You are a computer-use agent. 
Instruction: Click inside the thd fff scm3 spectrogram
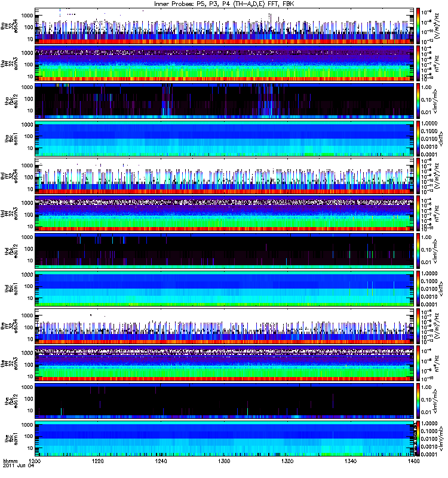[225, 214]
